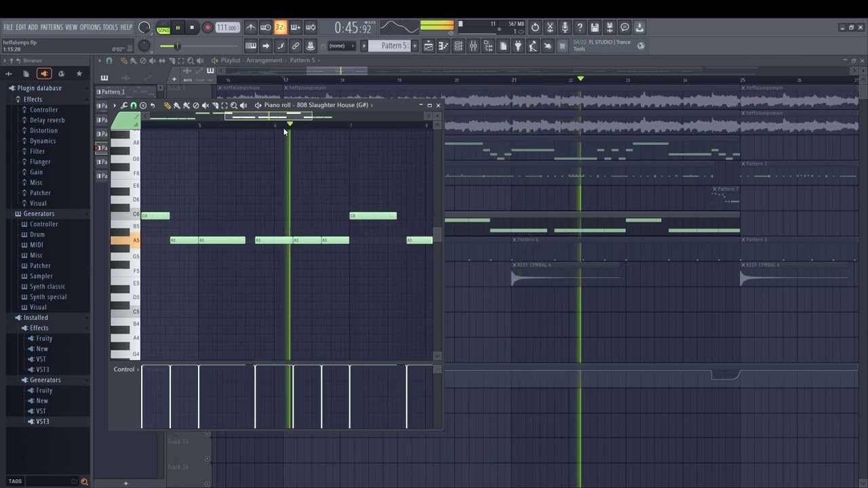The height and width of the screenshot is (488, 868).
Task: Open the channel rack icon
Action: 458,46
